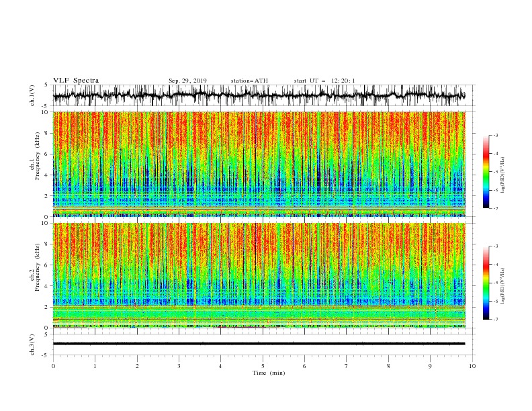Click the time axis tick label "7"
Screen dimensions: 532x411
click(347, 366)
